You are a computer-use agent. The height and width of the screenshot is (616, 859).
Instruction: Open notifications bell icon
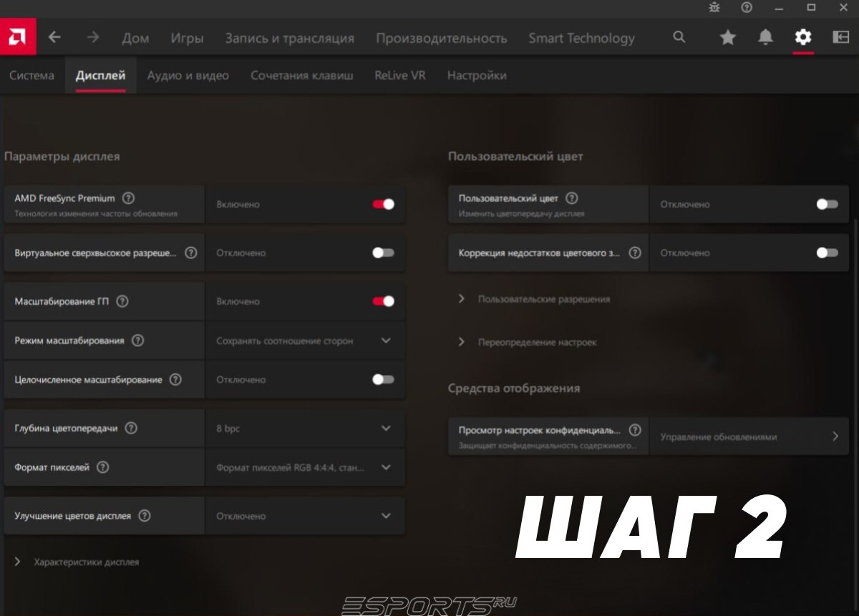pyautogui.click(x=765, y=37)
